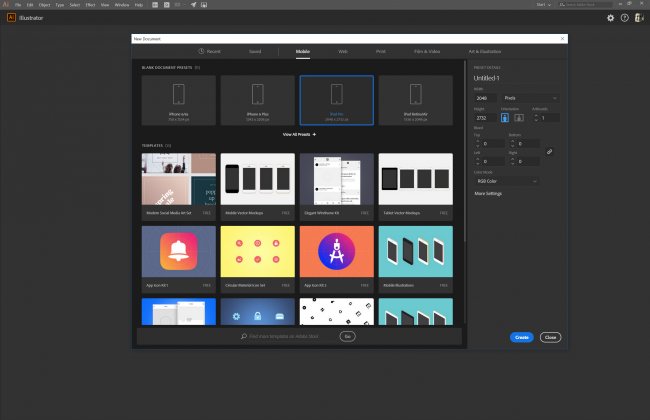Adjust the Left bleed stepper
The image size is (650, 420).
[478, 161]
